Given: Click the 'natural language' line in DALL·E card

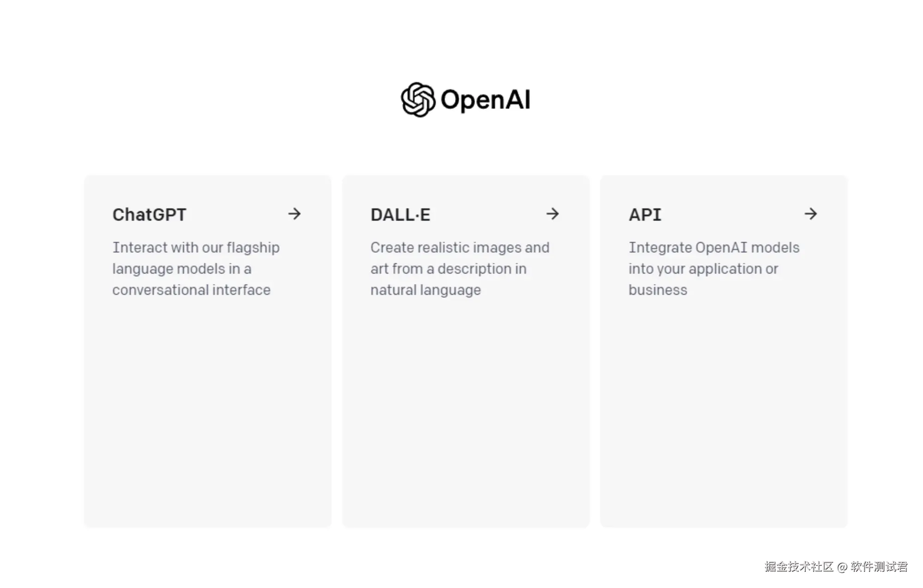Looking at the screenshot, I should (x=426, y=290).
